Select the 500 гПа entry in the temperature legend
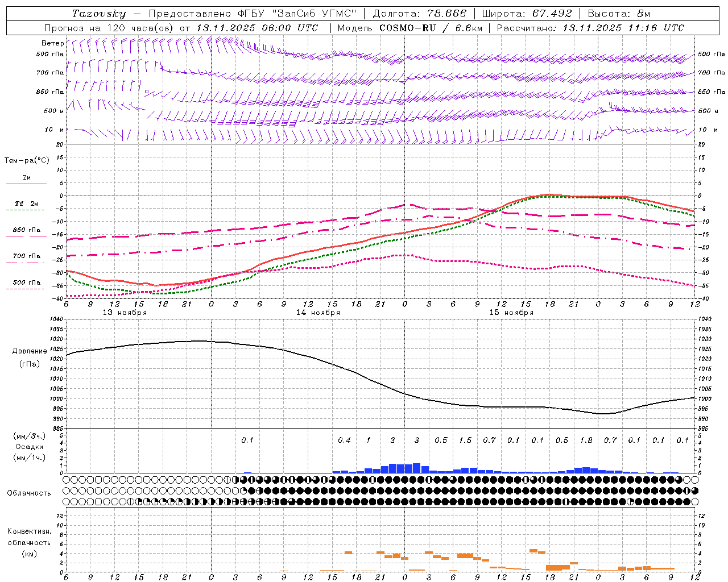 tap(27, 282)
